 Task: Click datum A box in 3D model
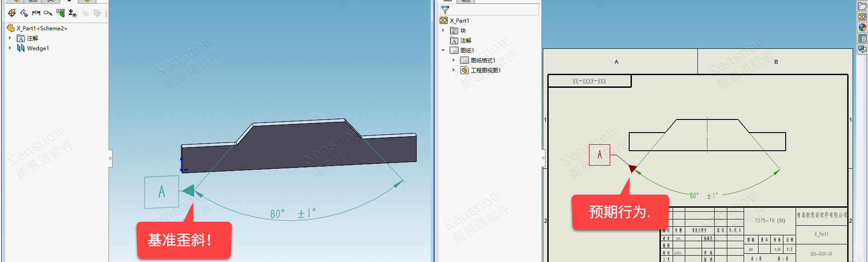point(161,192)
